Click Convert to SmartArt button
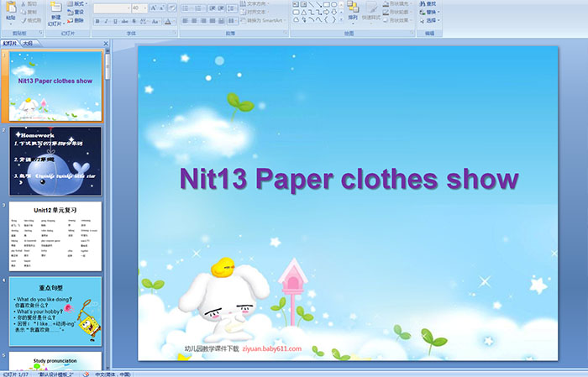 [x=264, y=20]
